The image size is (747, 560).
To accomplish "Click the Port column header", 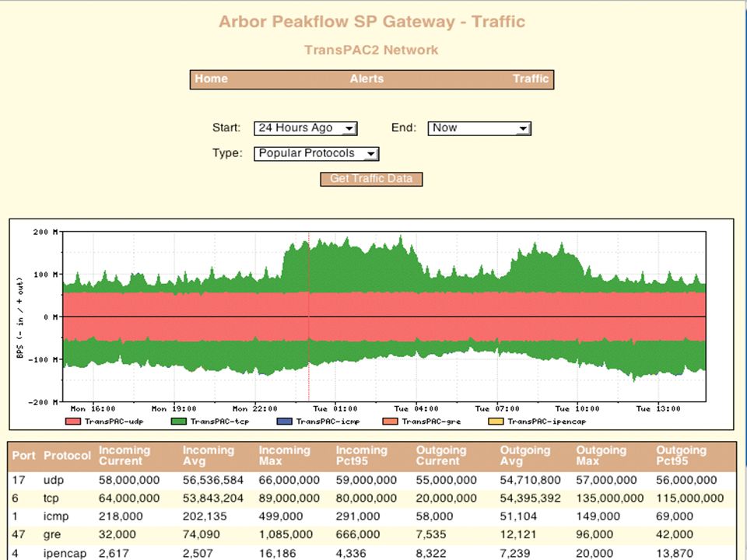I will (24, 456).
